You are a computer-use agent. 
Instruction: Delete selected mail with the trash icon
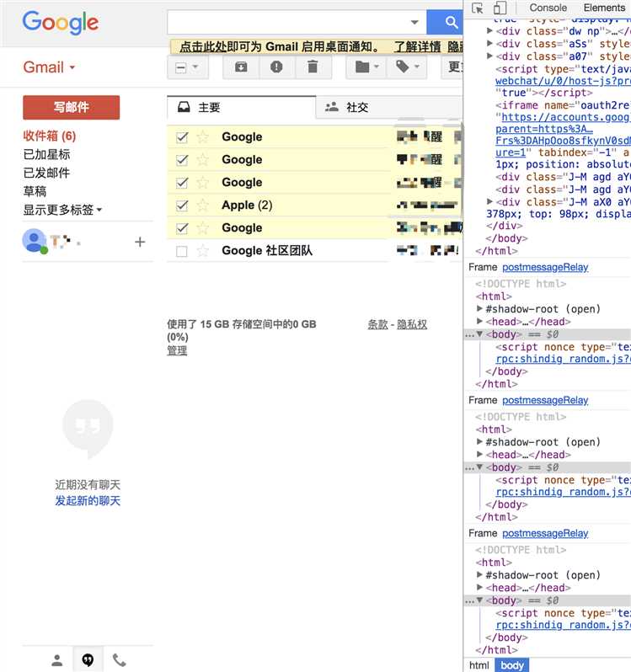point(313,67)
